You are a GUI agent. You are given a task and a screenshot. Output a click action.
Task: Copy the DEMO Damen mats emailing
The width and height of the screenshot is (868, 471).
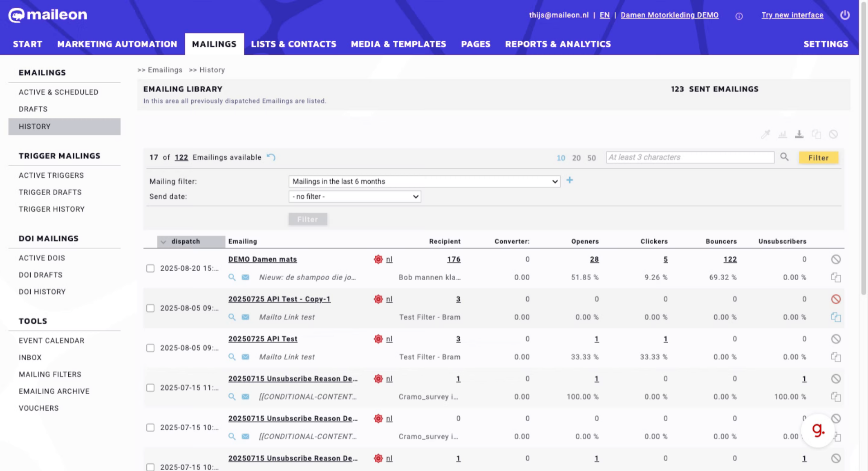pyautogui.click(x=836, y=277)
